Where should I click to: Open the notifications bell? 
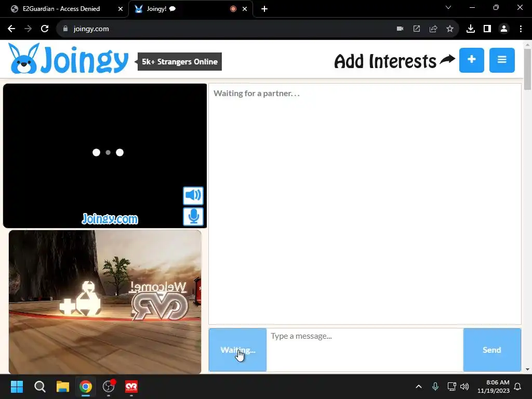pyautogui.click(x=518, y=387)
